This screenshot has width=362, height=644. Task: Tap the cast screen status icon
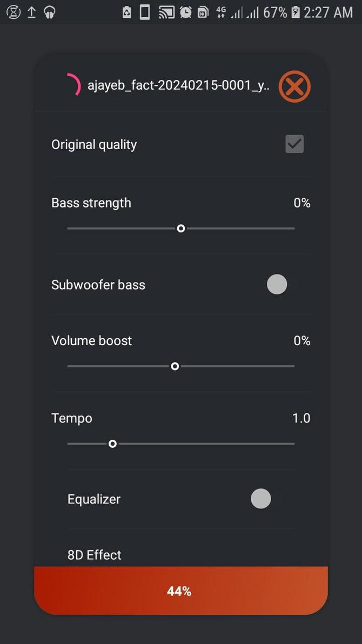(x=166, y=12)
